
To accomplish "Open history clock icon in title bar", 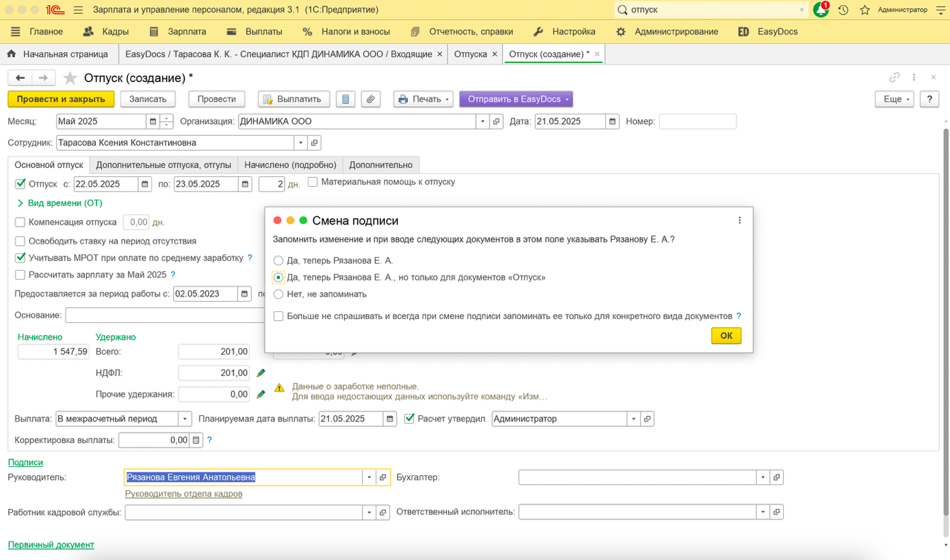I will click(843, 10).
